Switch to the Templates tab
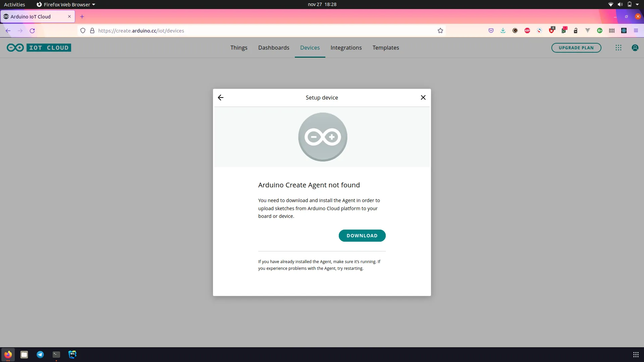 tap(386, 48)
